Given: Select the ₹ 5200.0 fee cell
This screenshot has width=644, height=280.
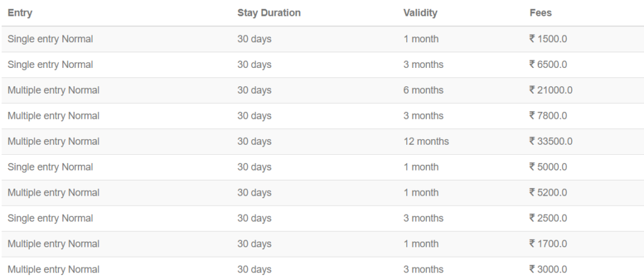Looking at the screenshot, I should [548, 193].
